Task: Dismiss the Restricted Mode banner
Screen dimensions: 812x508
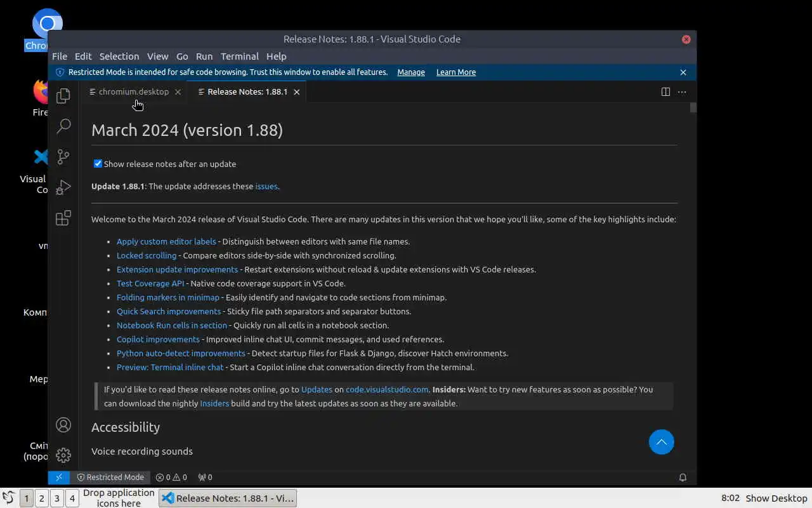Action: pyautogui.click(x=683, y=72)
